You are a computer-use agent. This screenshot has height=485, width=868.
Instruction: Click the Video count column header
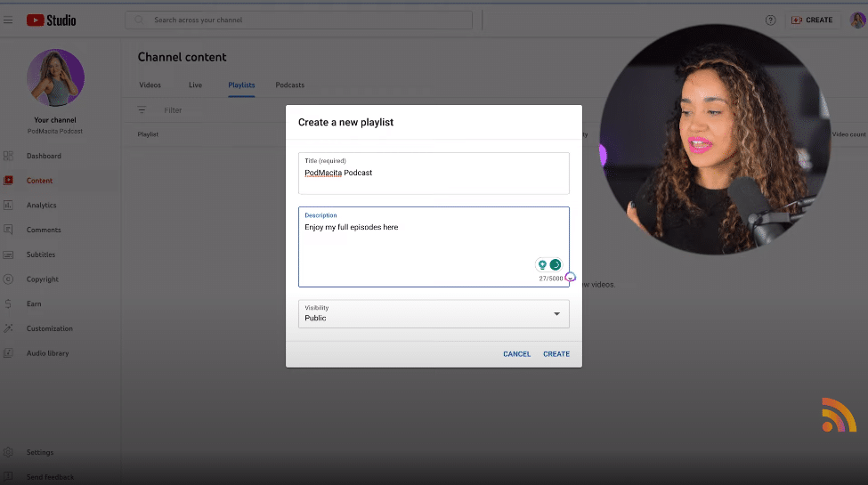click(848, 134)
